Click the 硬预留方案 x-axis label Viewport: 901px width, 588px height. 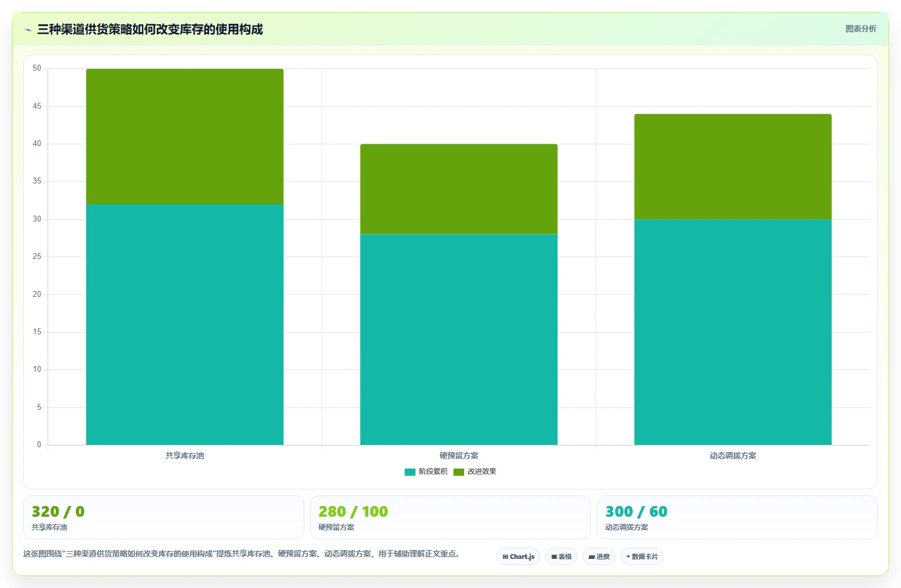tap(459, 456)
